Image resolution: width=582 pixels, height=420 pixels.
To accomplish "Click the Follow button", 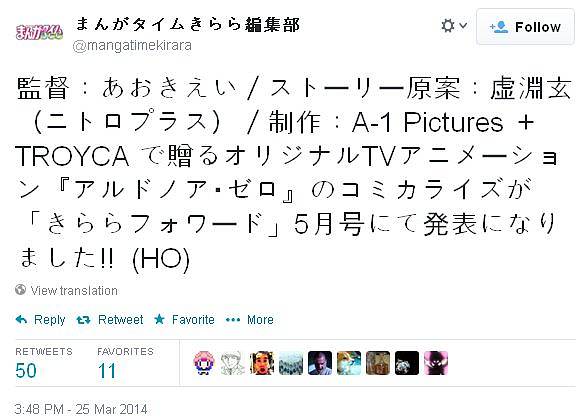I will click(525, 27).
